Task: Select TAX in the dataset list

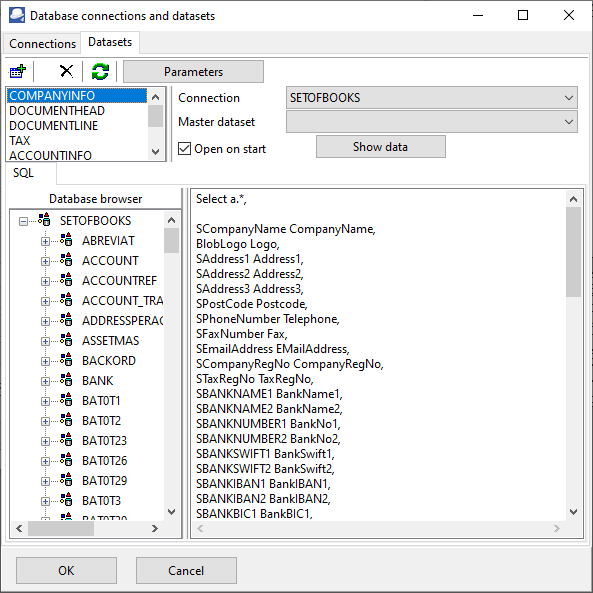Action: [77, 141]
